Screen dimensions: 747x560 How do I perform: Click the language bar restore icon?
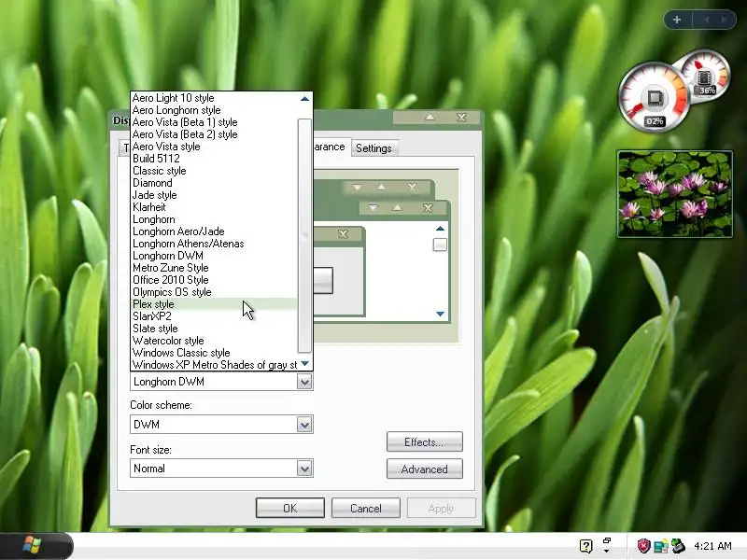(x=607, y=541)
